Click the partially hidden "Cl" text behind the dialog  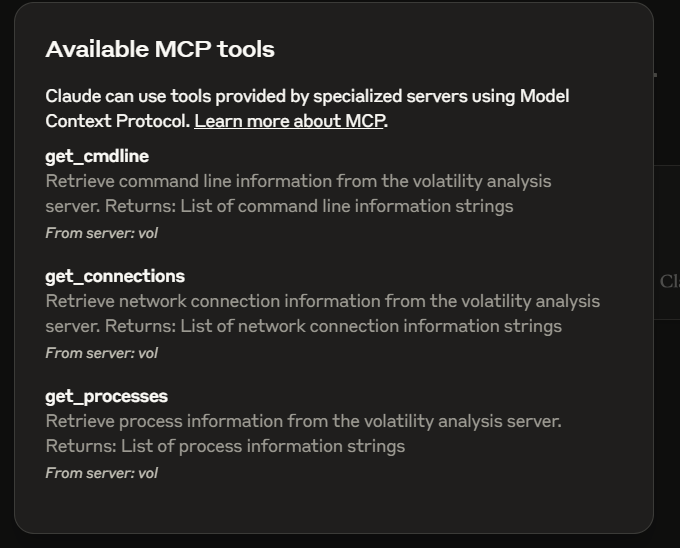[x=669, y=282]
